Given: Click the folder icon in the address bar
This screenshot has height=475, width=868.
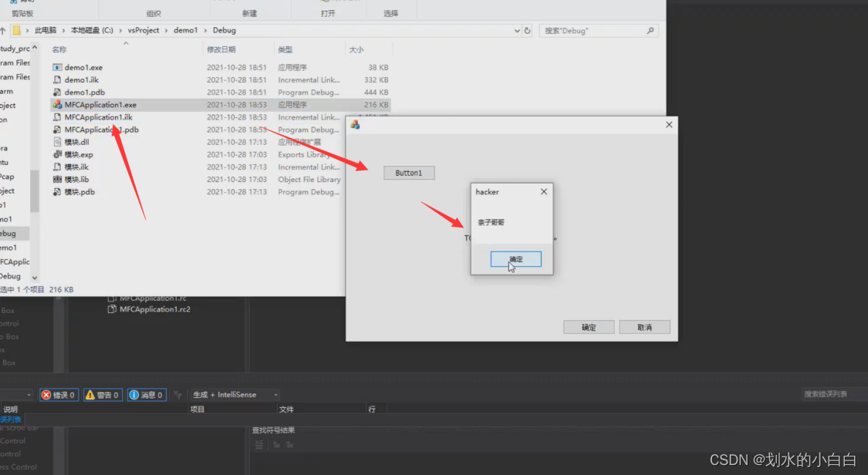Looking at the screenshot, I should point(17,30).
